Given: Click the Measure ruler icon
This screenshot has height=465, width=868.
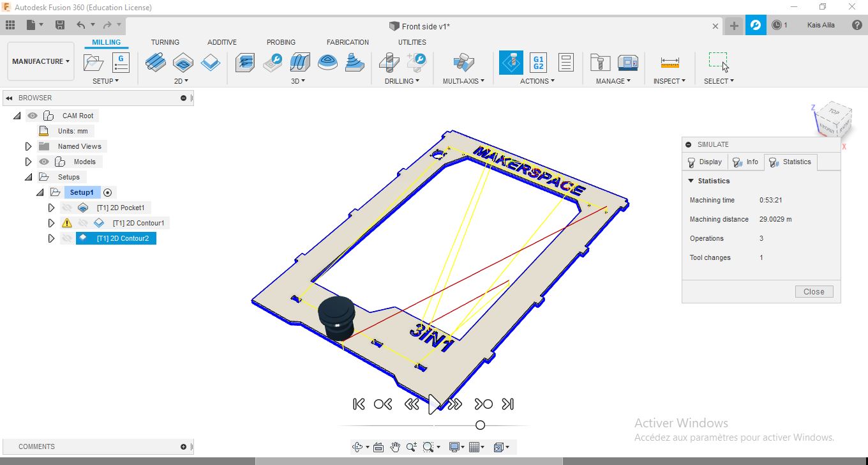Looking at the screenshot, I should pyautogui.click(x=670, y=62).
